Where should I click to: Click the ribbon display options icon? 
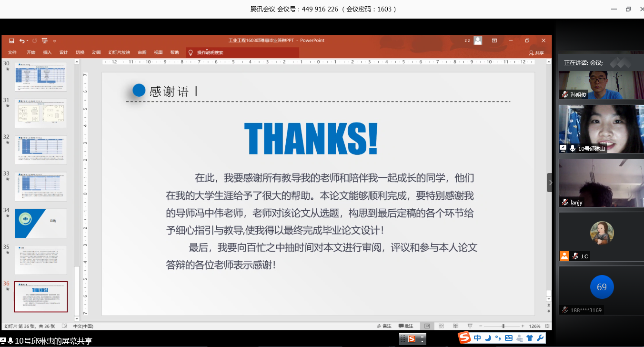tap(494, 41)
